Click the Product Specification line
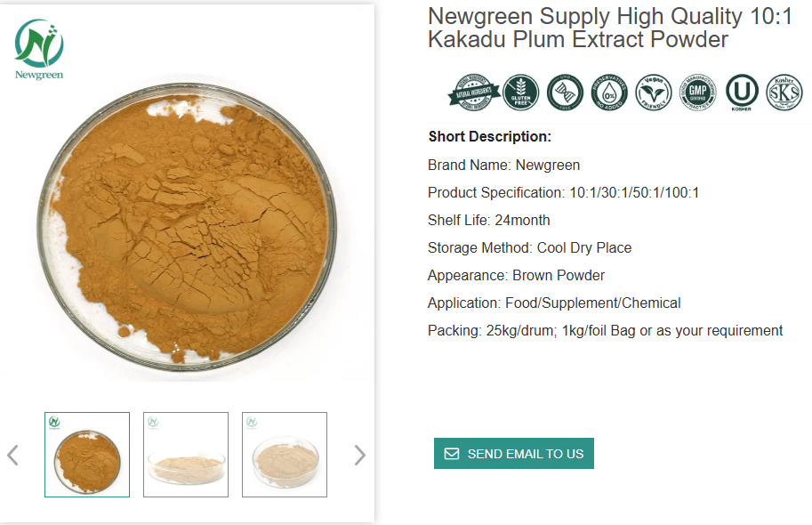 pyautogui.click(x=563, y=193)
